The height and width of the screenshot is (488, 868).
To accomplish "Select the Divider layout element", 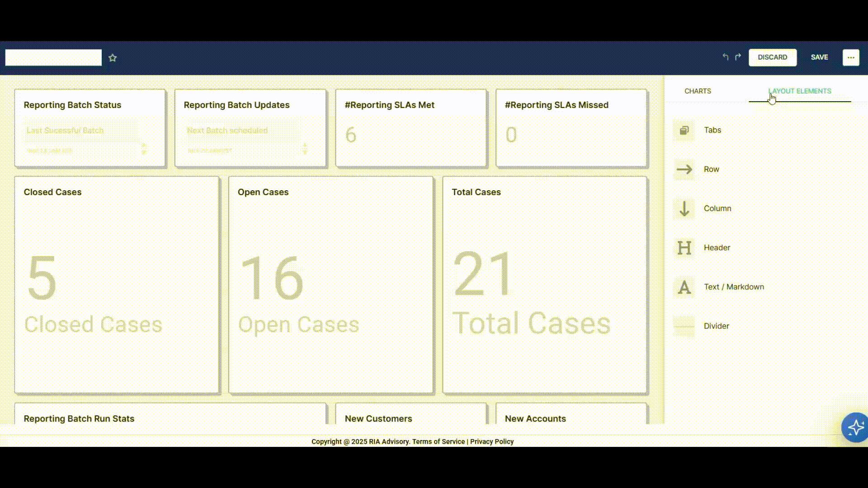I will pos(684,326).
